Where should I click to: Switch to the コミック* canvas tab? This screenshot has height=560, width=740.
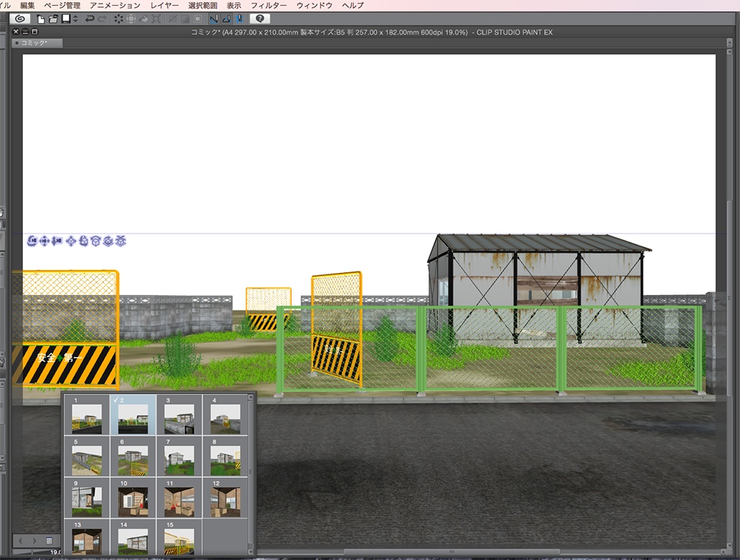tap(37, 43)
